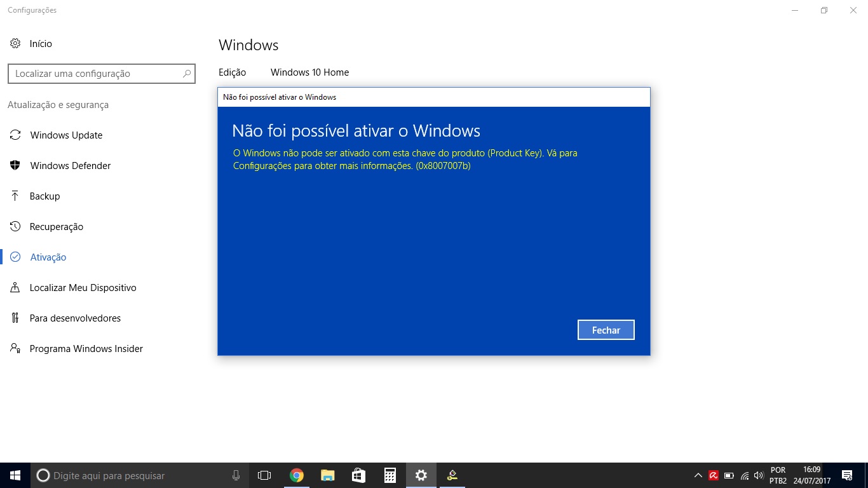Click the error message with code 0x8007007b
This screenshot has width=868, height=488.
(x=405, y=159)
